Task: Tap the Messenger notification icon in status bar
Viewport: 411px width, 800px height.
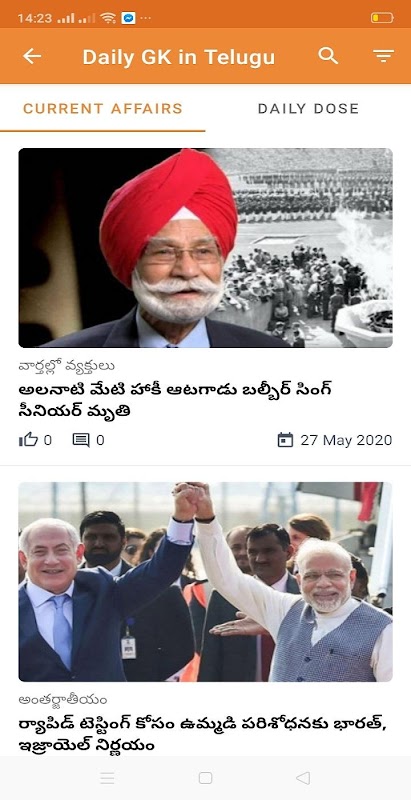Action: pos(129,18)
